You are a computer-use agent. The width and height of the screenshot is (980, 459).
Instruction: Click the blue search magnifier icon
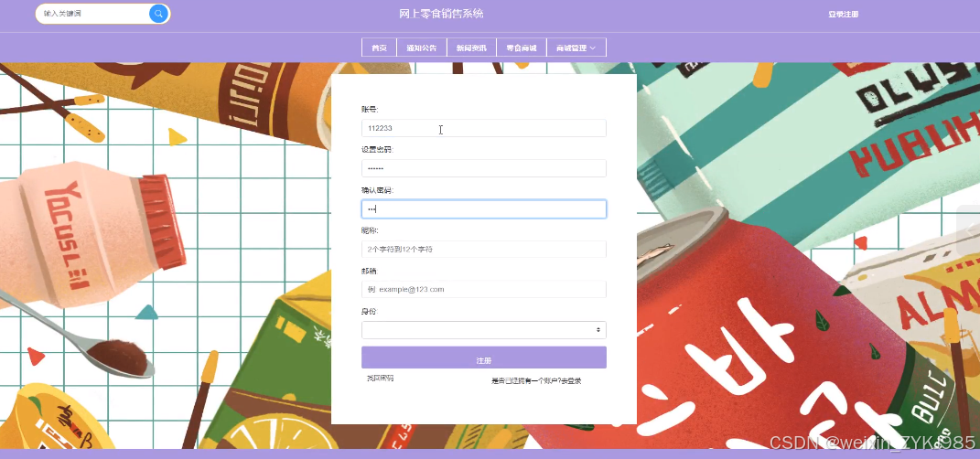click(x=158, y=14)
